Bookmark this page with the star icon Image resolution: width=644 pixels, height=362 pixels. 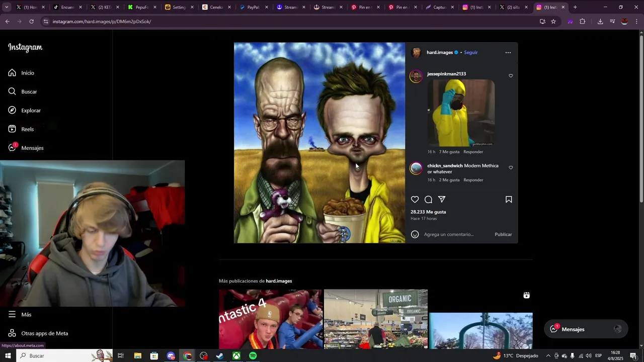[x=553, y=22]
